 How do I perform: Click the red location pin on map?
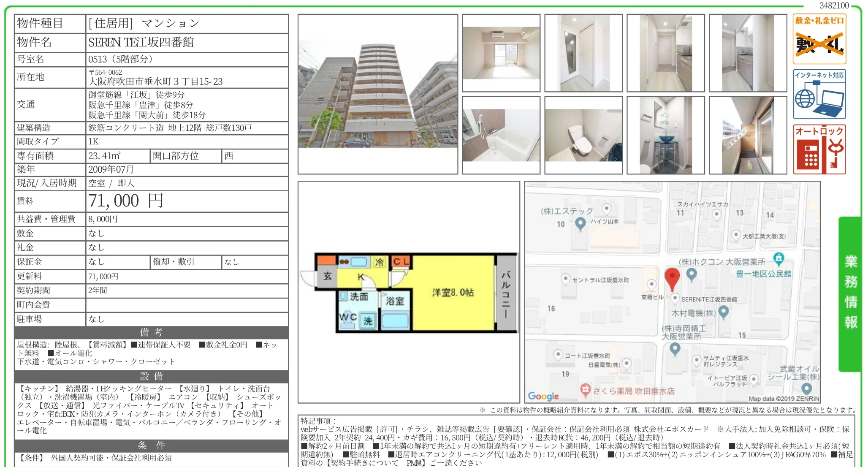click(672, 279)
